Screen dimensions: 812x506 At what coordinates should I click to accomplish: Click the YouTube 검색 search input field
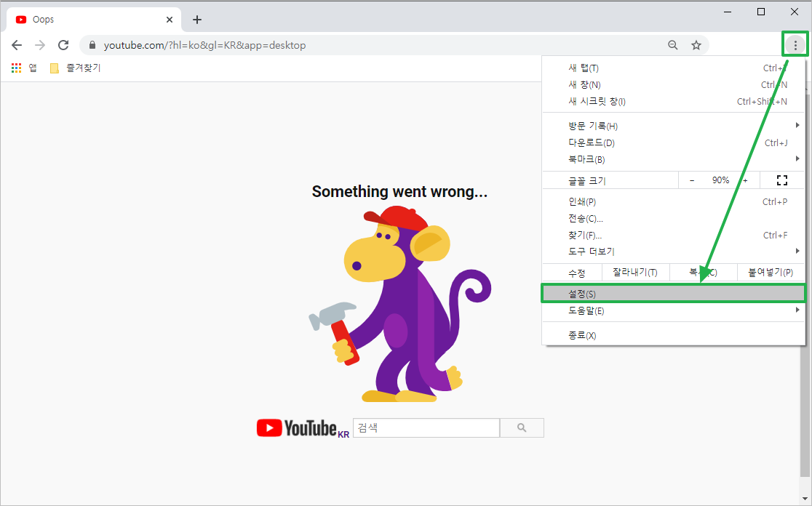click(x=426, y=427)
